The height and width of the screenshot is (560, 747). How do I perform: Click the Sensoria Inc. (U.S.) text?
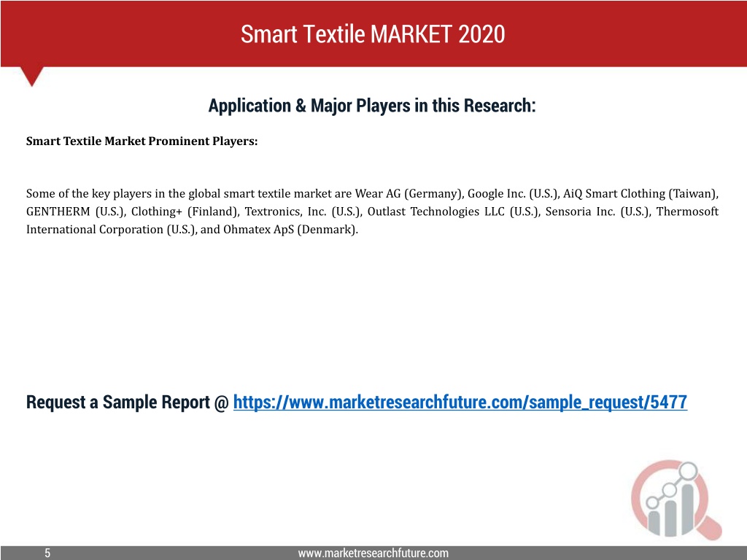598,211
